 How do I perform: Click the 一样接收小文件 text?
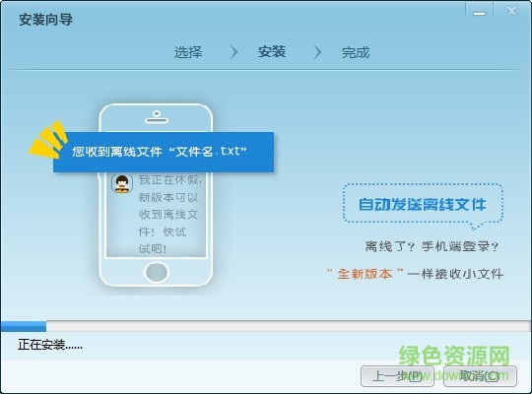[455, 274]
